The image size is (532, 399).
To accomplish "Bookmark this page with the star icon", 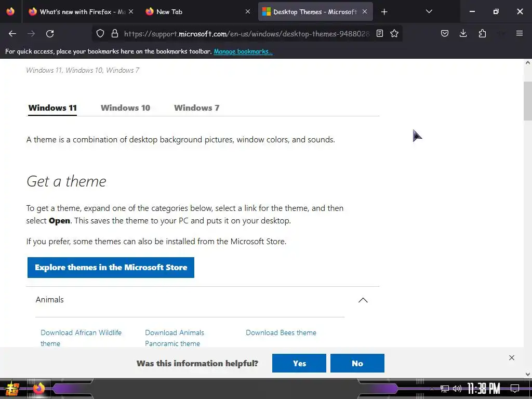I will coord(394,33).
